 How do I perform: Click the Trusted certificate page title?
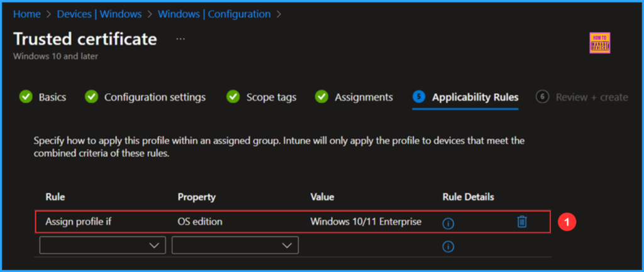[x=85, y=39]
